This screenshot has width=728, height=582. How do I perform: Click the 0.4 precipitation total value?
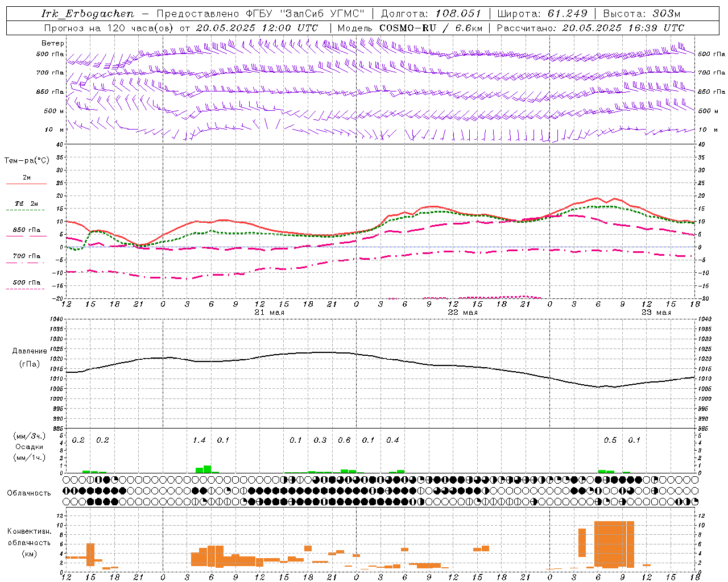(x=392, y=440)
